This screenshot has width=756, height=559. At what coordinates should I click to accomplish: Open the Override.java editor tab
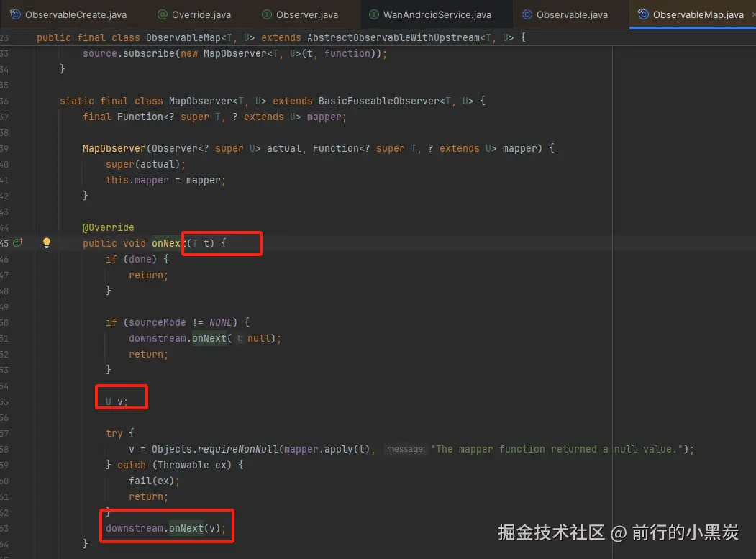point(194,14)
